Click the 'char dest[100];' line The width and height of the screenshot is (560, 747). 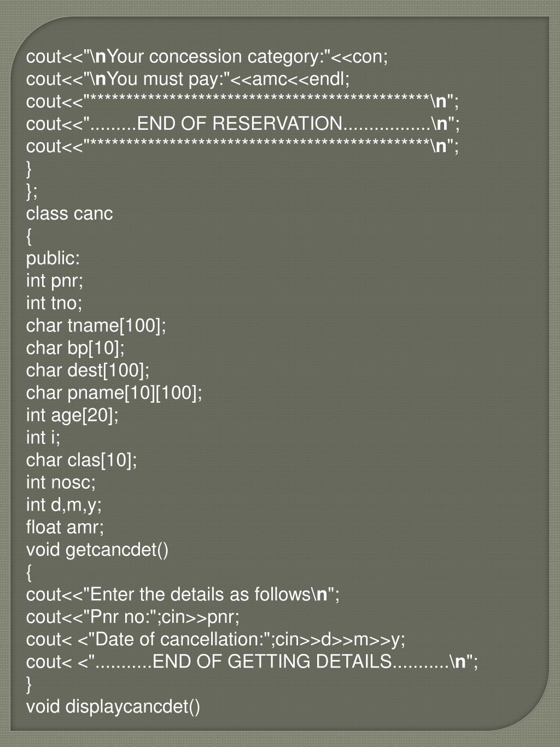coord(88,370)
